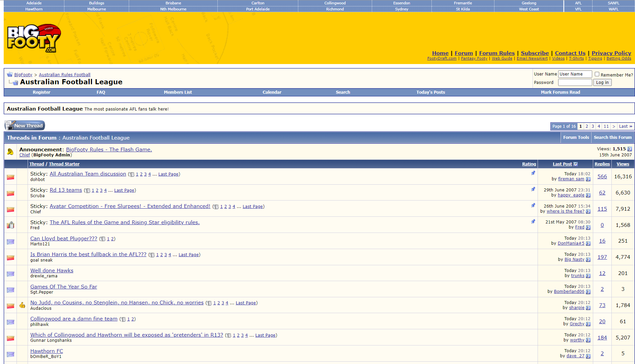The image size is (635, 364).
Task: Click sticky pin icon on Rd 13 teams
Action: [x=533, y=189]
